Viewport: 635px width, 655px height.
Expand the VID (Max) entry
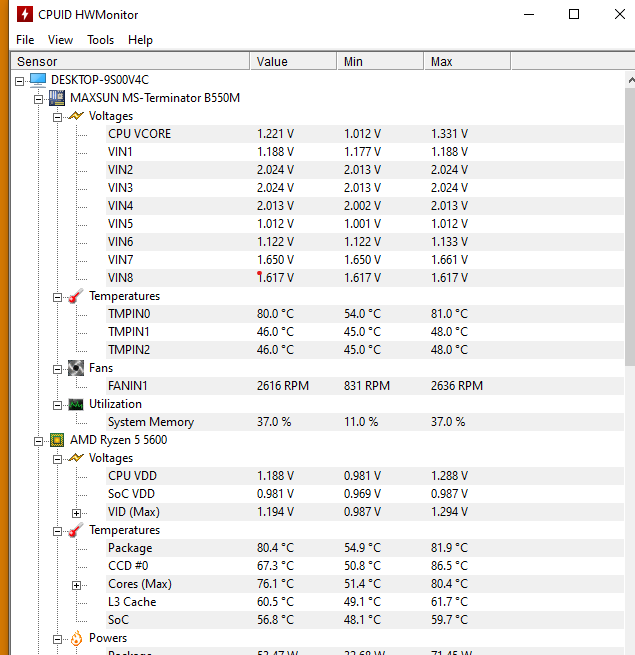(x=76, y=513)
